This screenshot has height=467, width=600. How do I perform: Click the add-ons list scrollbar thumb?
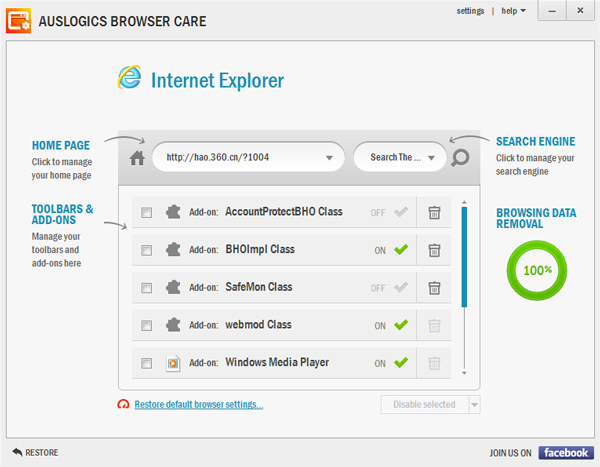click(464, 257)
